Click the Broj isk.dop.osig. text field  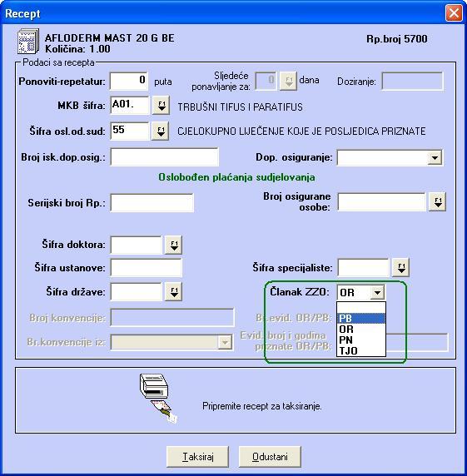coord(164,157)
